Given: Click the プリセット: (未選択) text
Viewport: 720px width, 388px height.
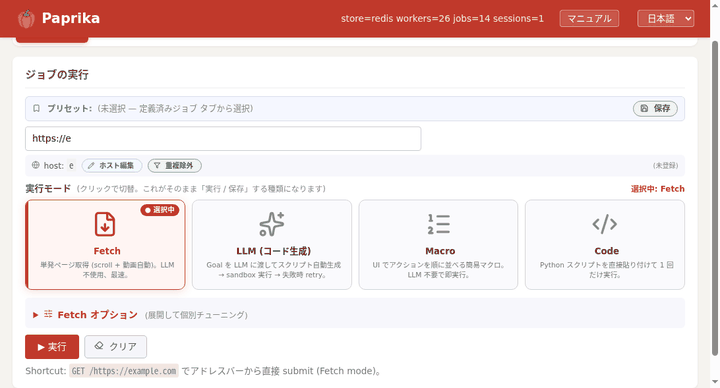Looking at the screenshot, I should click(150, 108).
